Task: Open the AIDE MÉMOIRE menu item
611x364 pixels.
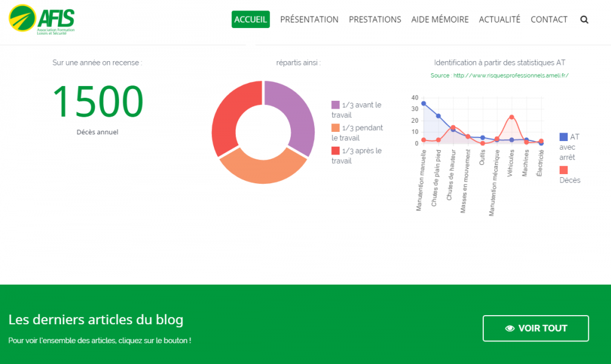Action: (x=440, y=20)
